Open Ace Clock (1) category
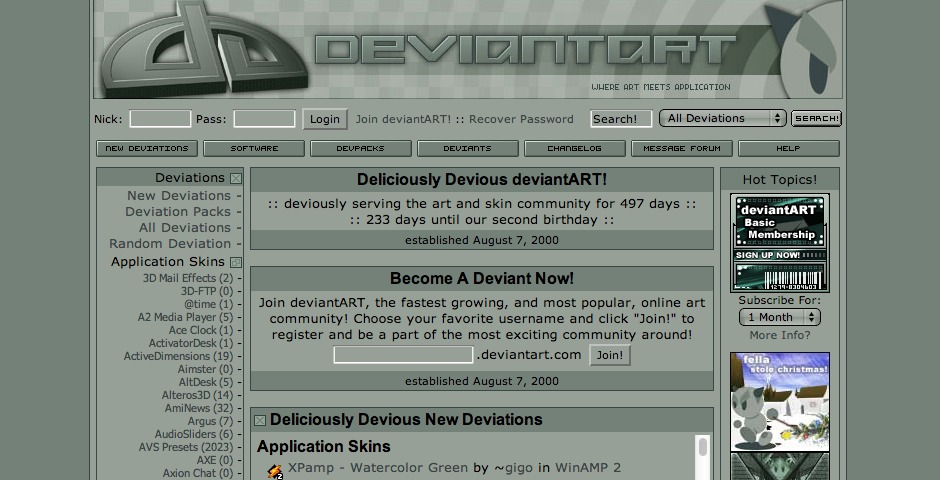 point(201,330)
